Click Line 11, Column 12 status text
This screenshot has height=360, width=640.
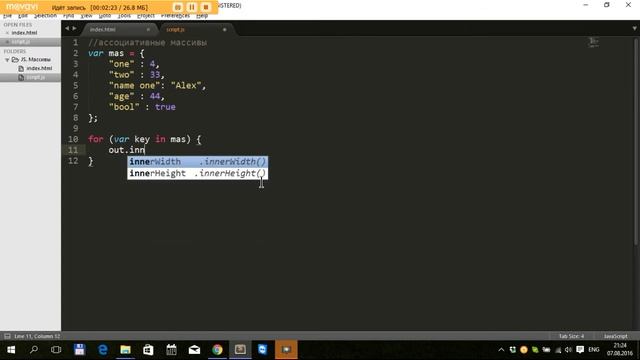pyautogui.click(x=37, y=336)
